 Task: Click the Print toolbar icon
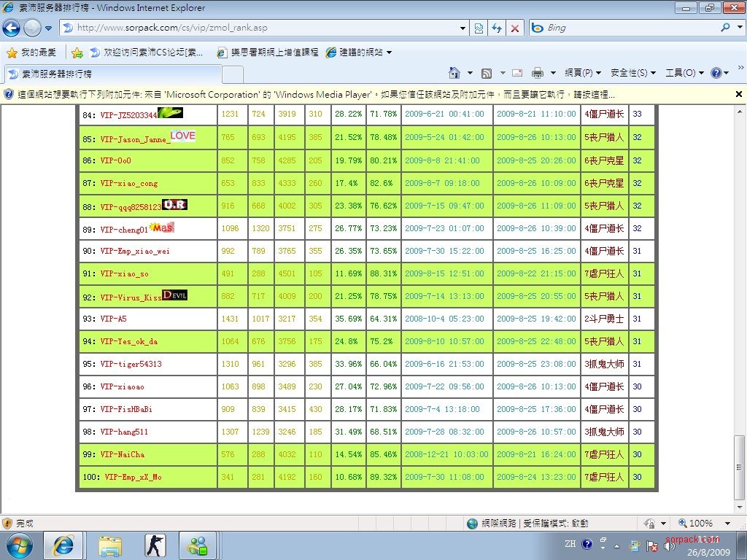538,73
